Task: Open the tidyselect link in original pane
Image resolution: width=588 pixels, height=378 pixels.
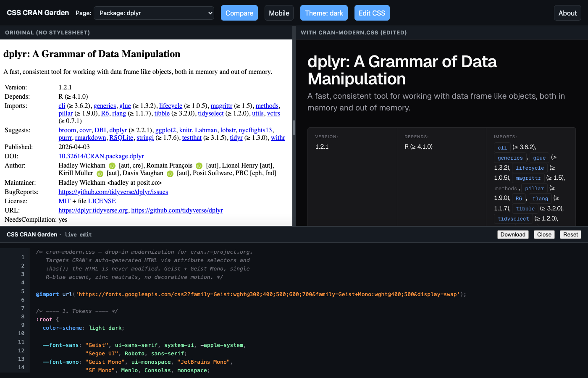Action: click(211, 113)
